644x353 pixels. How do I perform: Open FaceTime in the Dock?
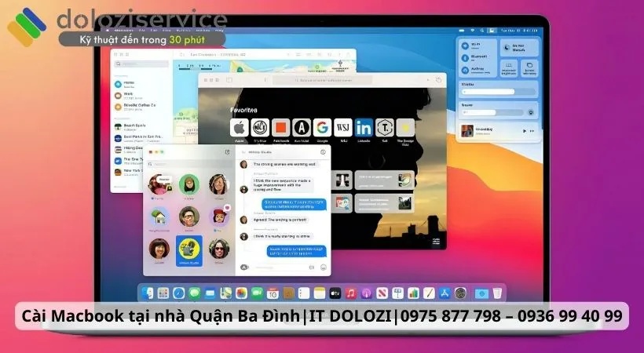[257, 293]
